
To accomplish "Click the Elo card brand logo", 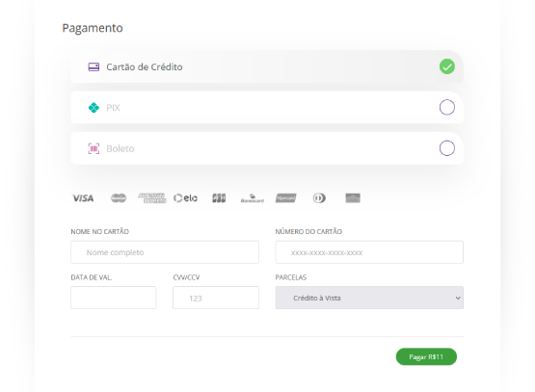I will pos(185,198).
